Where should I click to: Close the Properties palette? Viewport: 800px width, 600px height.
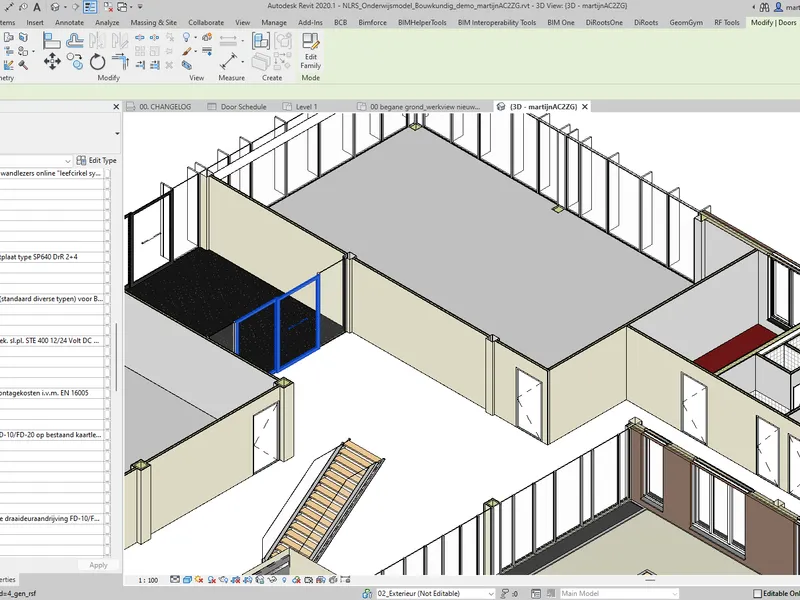pos(116,107)
